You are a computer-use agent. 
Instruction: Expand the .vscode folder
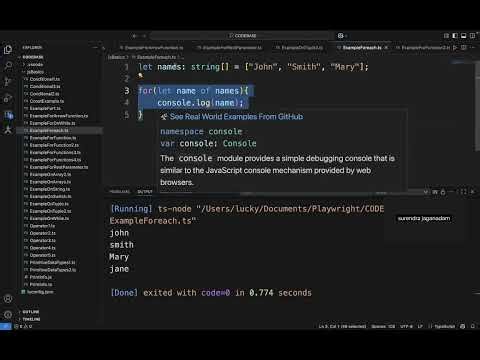point(33,64)
